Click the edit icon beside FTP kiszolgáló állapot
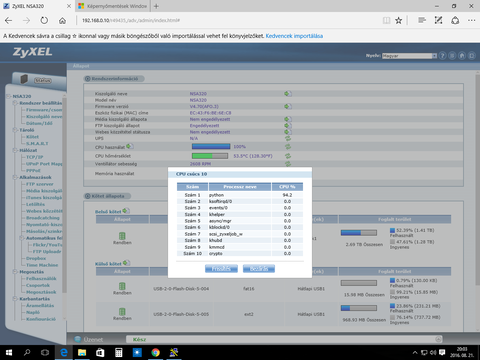 point(288,126)
